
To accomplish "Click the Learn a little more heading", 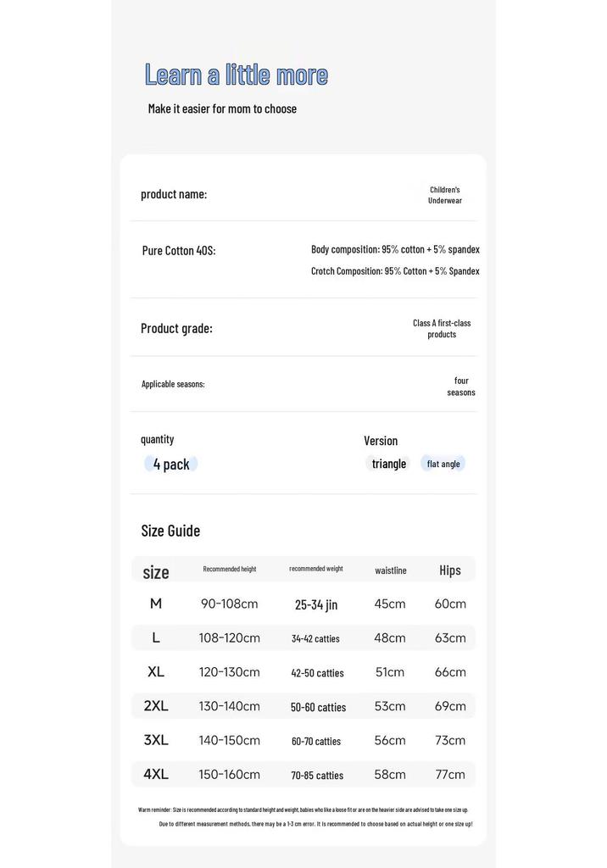I will pos(237,75).
